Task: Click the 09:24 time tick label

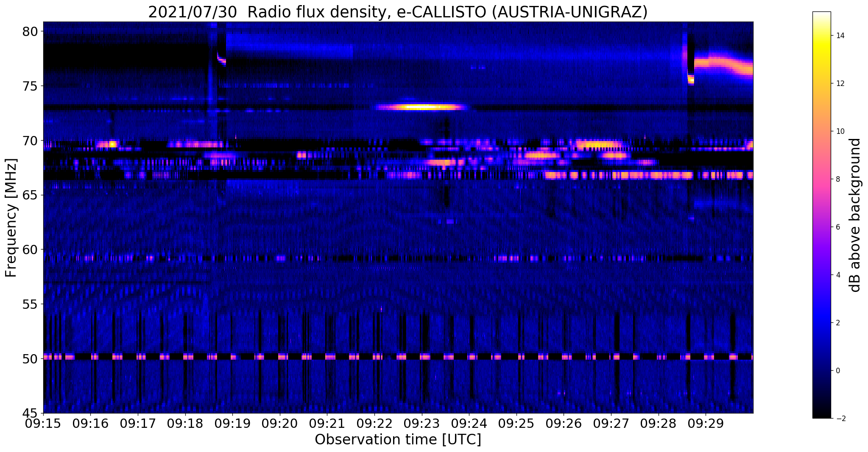Action: 469,424
